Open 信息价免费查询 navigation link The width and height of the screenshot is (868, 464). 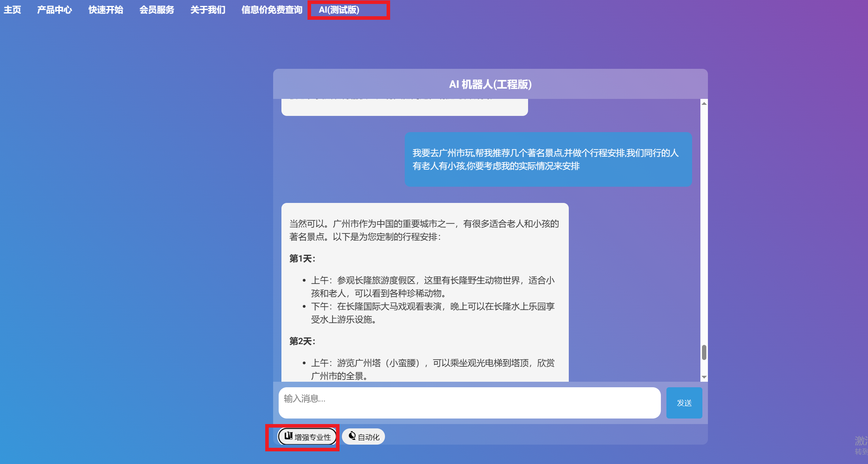272,10
